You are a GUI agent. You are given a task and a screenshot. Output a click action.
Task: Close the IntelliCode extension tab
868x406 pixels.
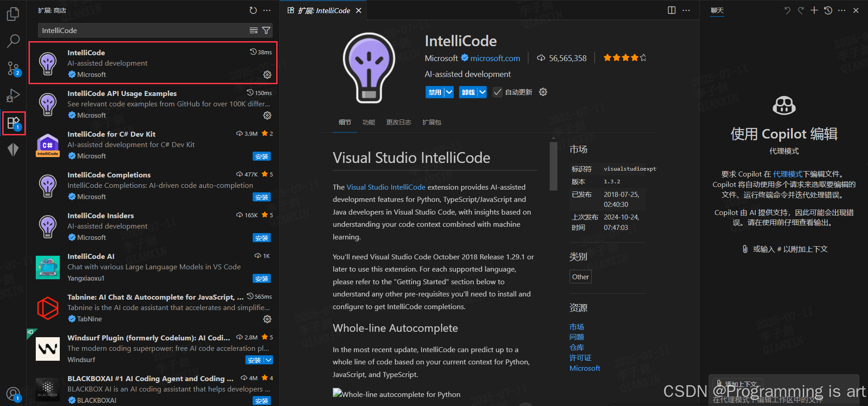(359, 10)
